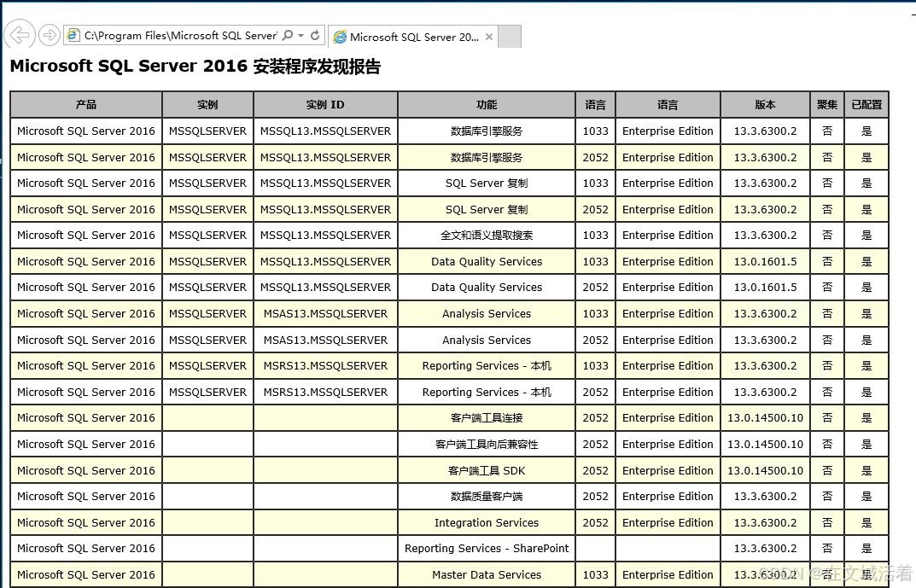
Task: Click the 已配置 column header
Action: [867, 104]
